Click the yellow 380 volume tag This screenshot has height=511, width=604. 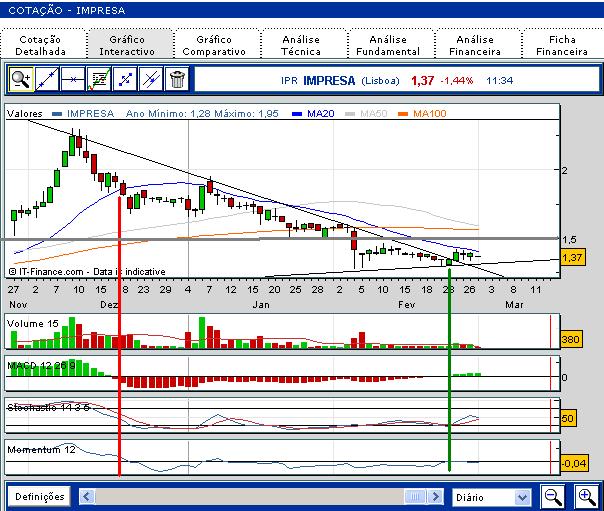[x=570, y=339]
